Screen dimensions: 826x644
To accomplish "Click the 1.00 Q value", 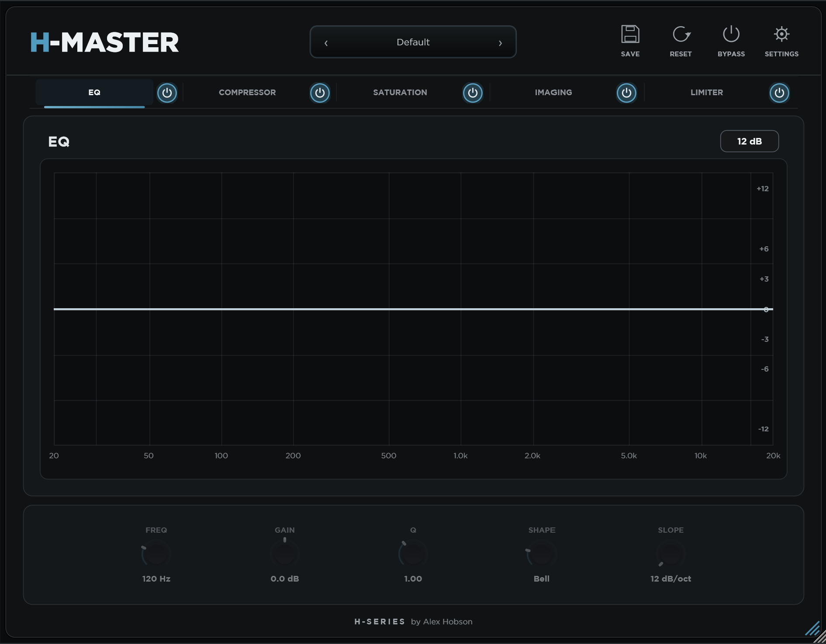I will pos(413,579).
